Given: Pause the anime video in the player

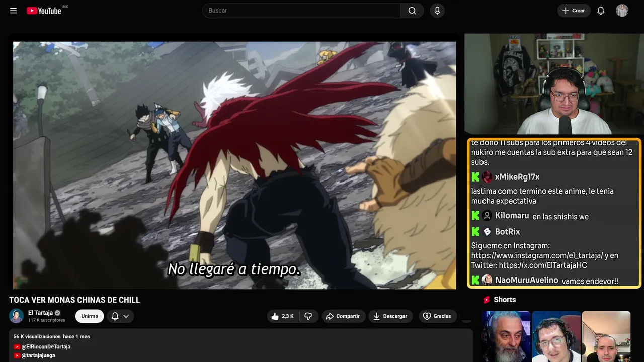Looking at the screenshot, I should click(234, 165).
